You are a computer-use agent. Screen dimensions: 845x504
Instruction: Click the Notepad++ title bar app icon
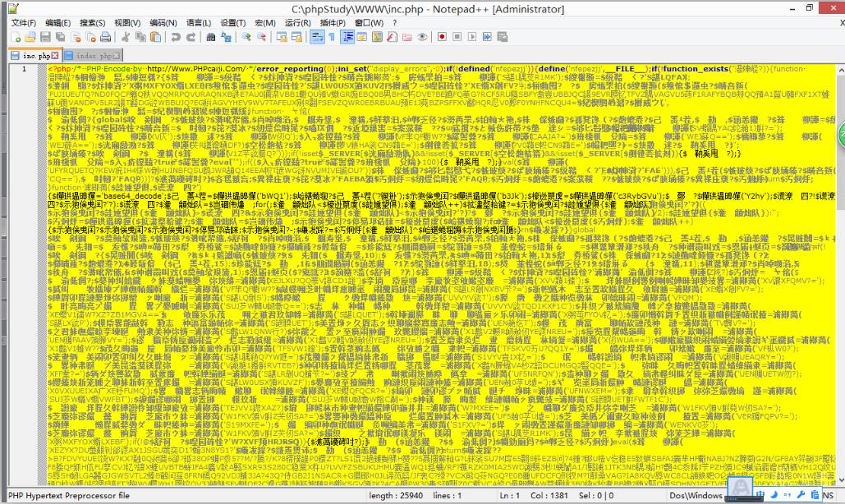point(13,8)
